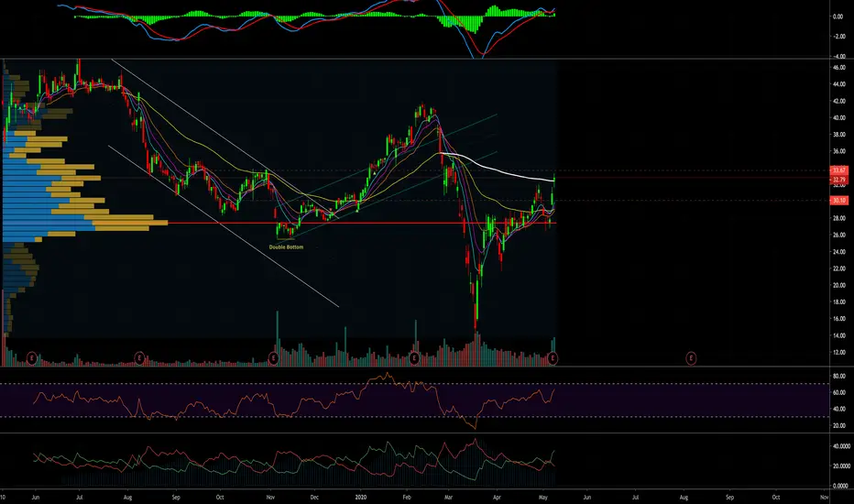
Task: Click the 60.00 value on RSI scale
Action: tap(839, 392)
